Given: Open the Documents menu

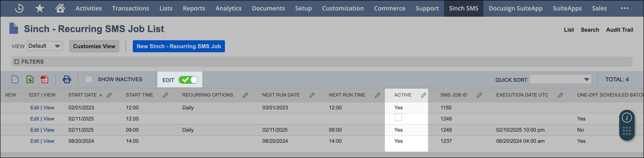Looking at the screenshot, I should pos(268,8).
